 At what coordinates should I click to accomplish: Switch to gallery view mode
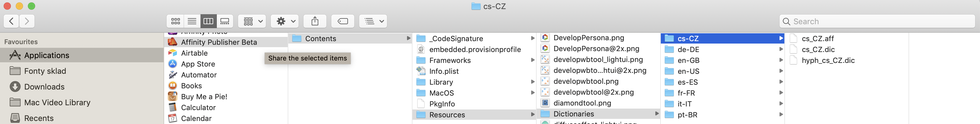point(225,21)
